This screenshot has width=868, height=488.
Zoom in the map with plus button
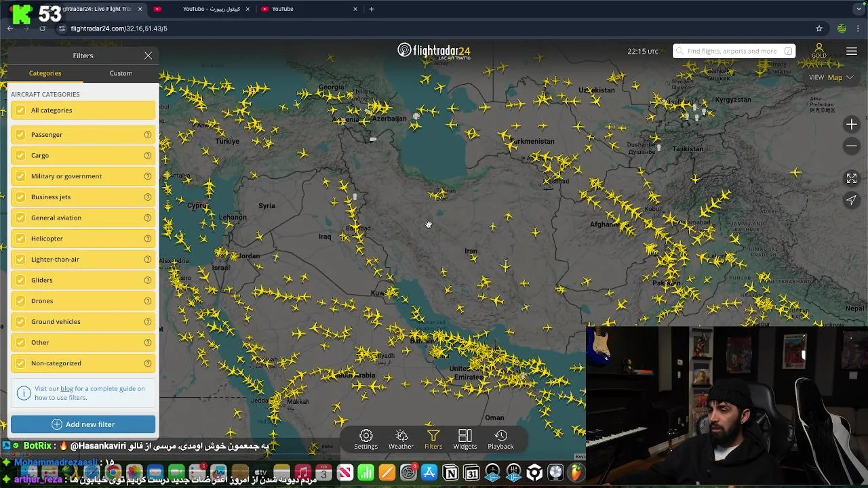pos(852,125)
